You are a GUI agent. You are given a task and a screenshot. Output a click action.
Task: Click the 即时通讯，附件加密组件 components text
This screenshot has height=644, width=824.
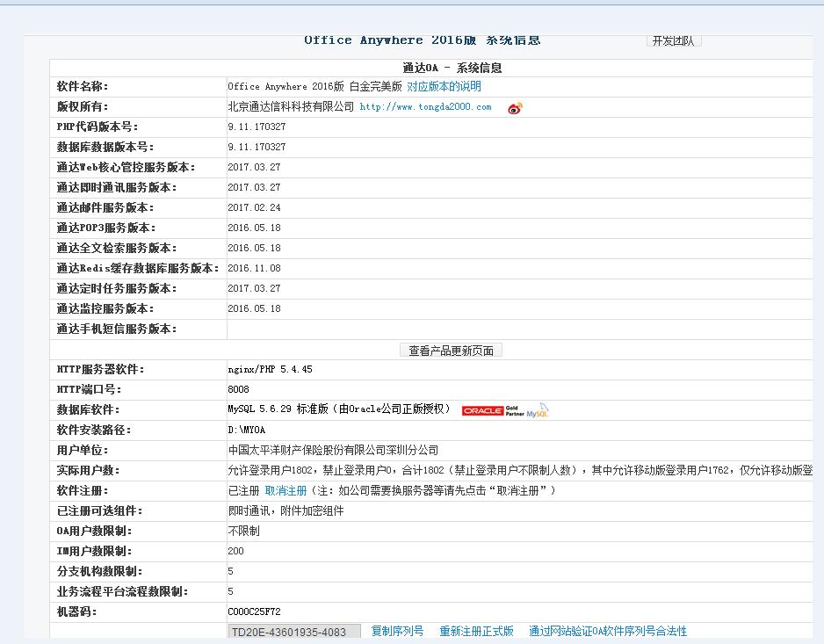tap(286, 511)
